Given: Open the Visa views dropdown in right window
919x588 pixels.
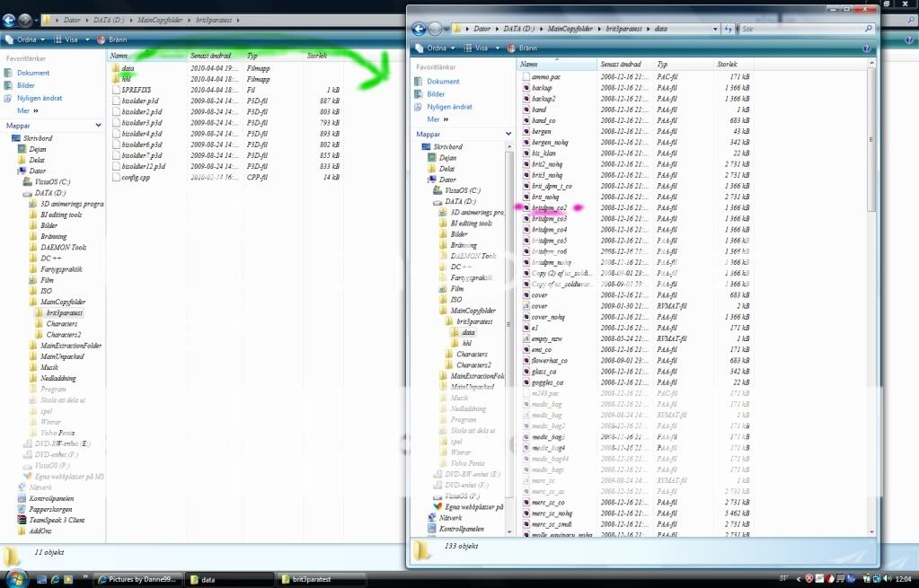Looking at the screenshot, I should tap(481, 48).
